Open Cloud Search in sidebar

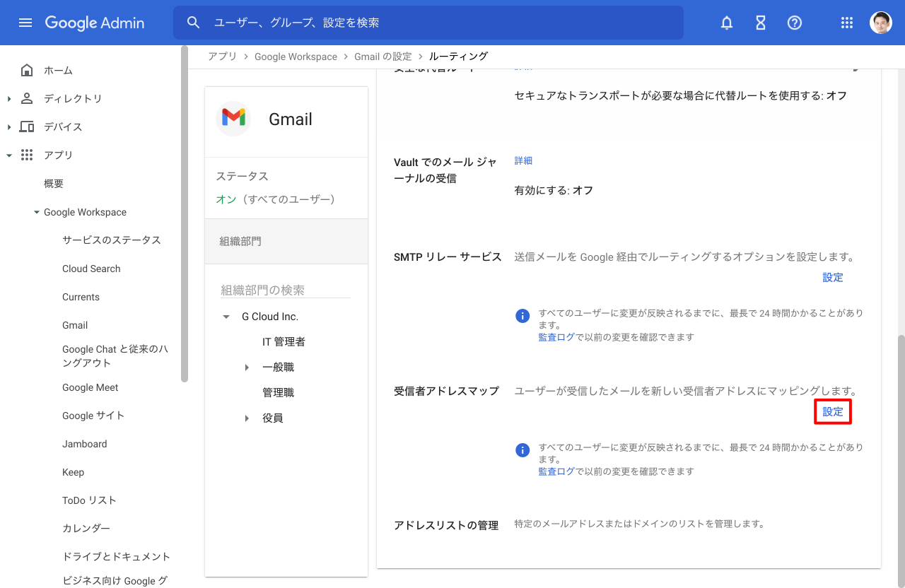pos(91,269)
